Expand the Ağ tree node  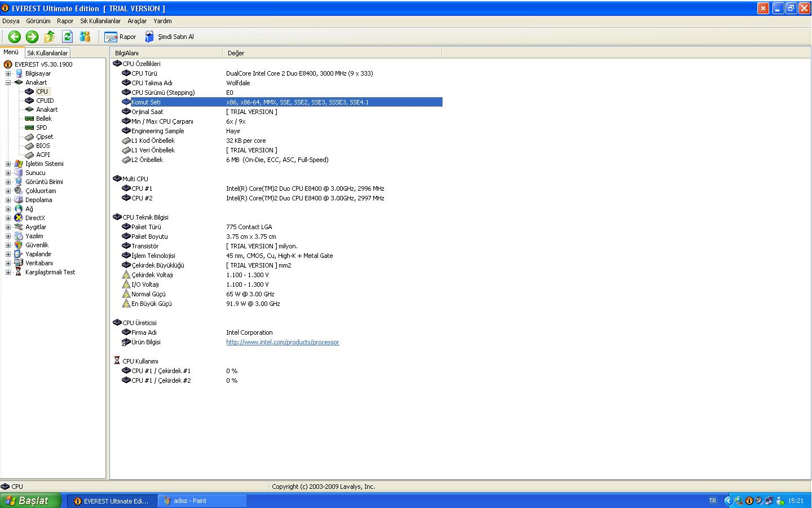pos(8,209)
